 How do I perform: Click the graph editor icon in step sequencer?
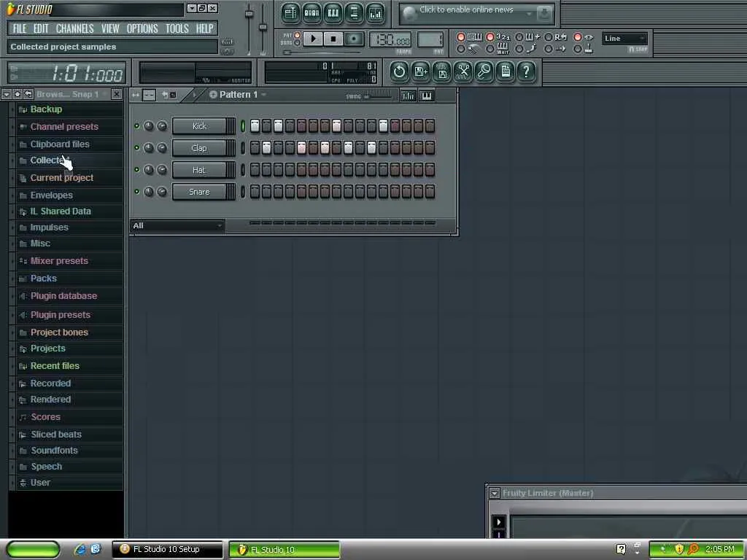point(409,96)
